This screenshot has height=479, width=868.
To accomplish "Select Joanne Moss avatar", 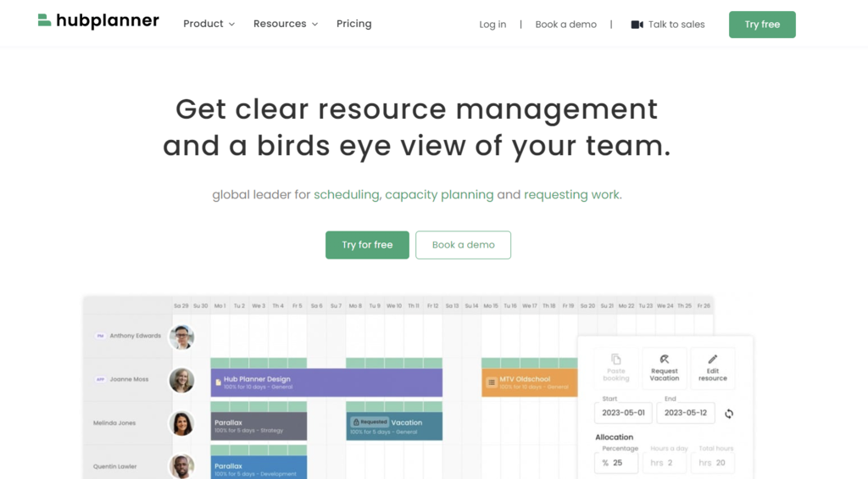I will click(x=181, y=380).
